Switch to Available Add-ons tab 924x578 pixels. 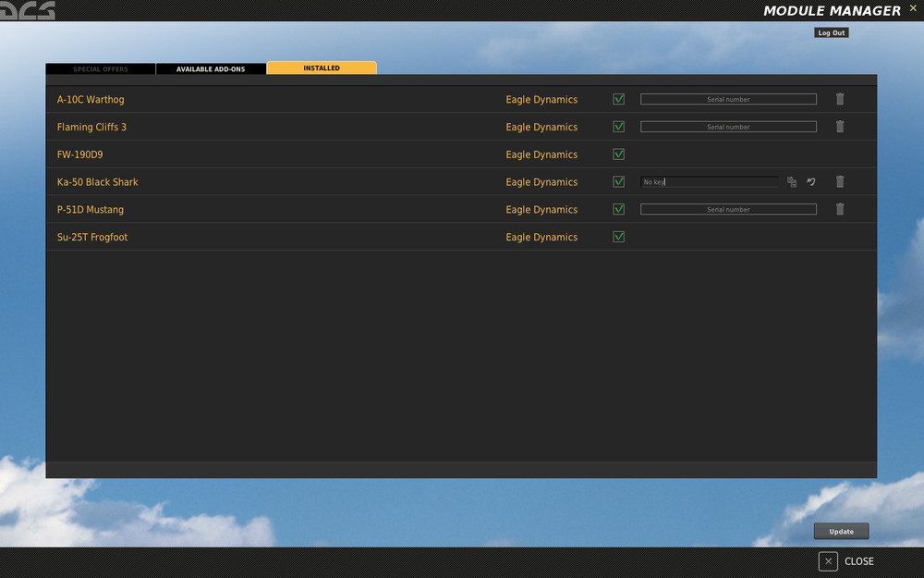click(x=211, y=69)
